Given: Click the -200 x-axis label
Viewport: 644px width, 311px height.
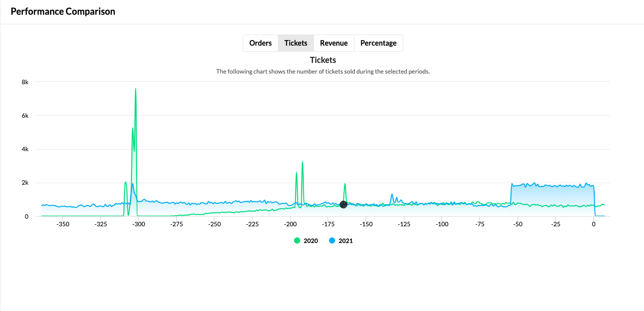Looking at the screenshot, I should (x=290, y=224).
